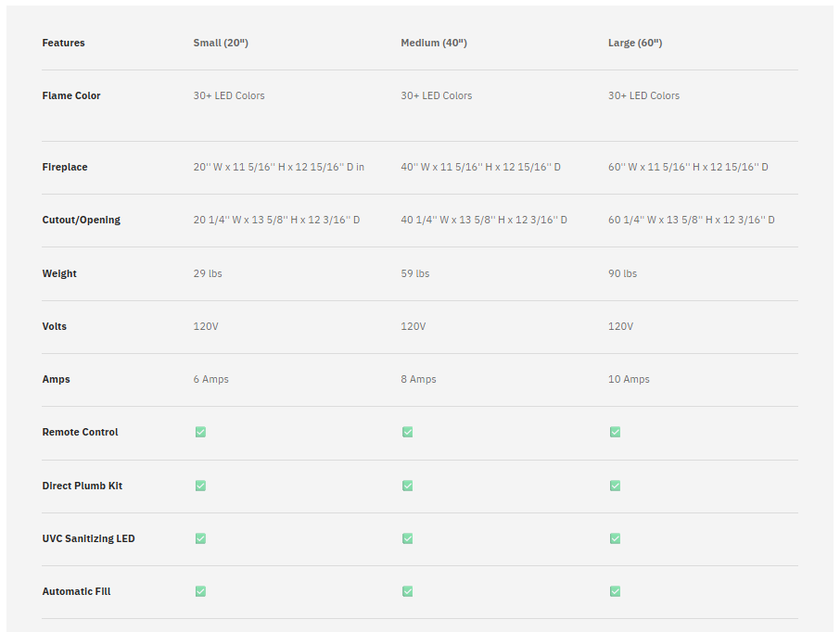Image resolution: width=840 pixels, height=632 pixels.
Task: Click the Direct Plumb Kit checkmark under Small
Action: coord(200,486)
